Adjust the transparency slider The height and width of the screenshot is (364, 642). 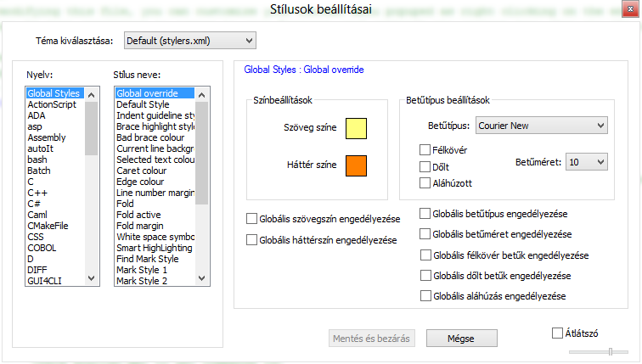click(x=610, y=351)
